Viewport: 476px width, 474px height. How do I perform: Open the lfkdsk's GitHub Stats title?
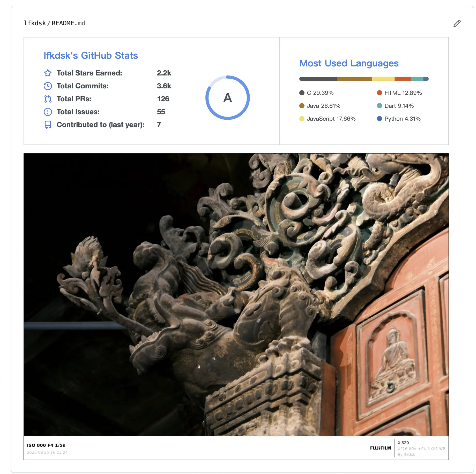pyautogui.click(x=91, y=56)
